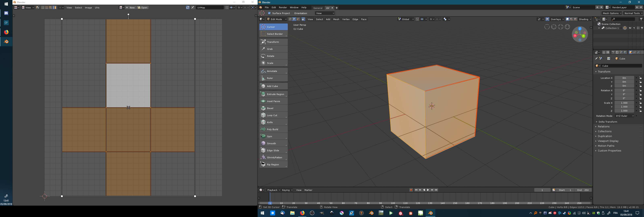Image resolution: width=644 pixels, height=217 pixels.
Task: Select the Spin tool
Action: 273,136
